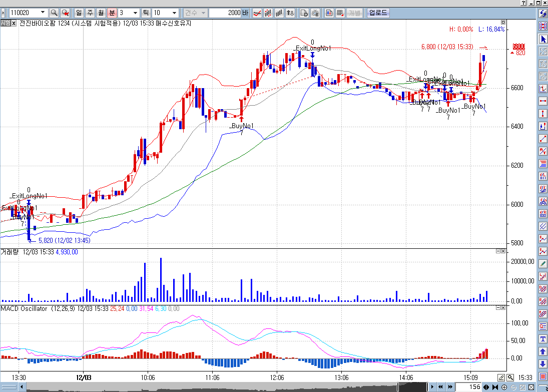Select the vertical line drawing tool
Image resolution: width=548 pixels, height=392 pixels.
(x=542, y=114)
